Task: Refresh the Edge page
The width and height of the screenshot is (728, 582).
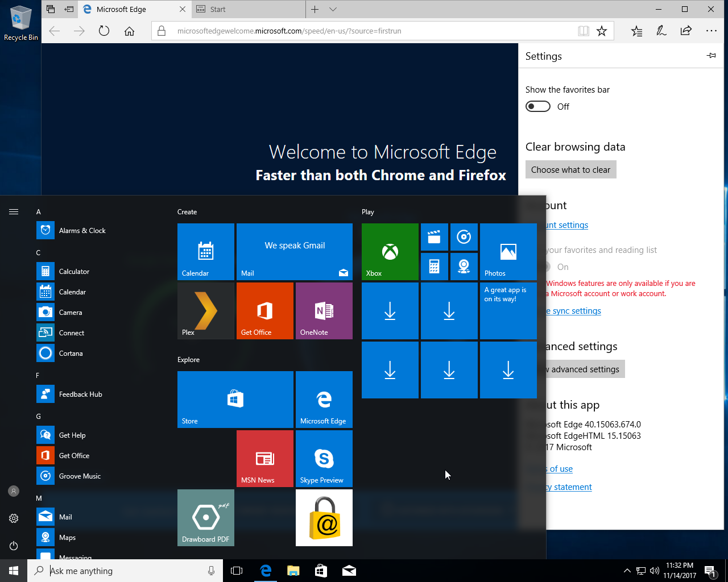Action: tap(104, 31)
